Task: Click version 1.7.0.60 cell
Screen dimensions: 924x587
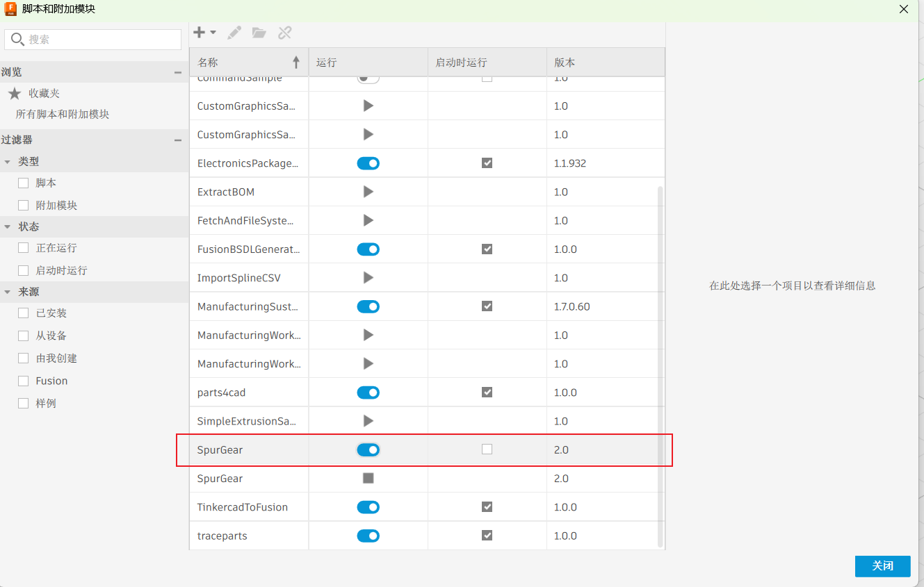Action: point(572,306)
